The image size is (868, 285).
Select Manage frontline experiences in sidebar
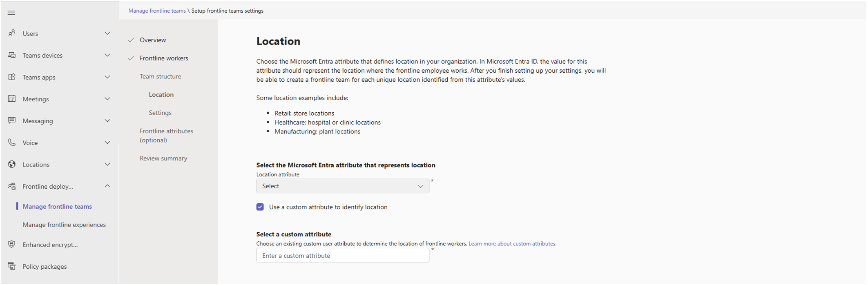click(x=64, y=225)
